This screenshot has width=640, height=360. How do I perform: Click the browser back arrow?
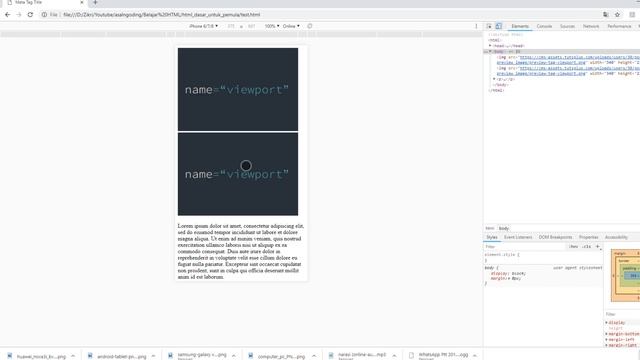(7, 14)
